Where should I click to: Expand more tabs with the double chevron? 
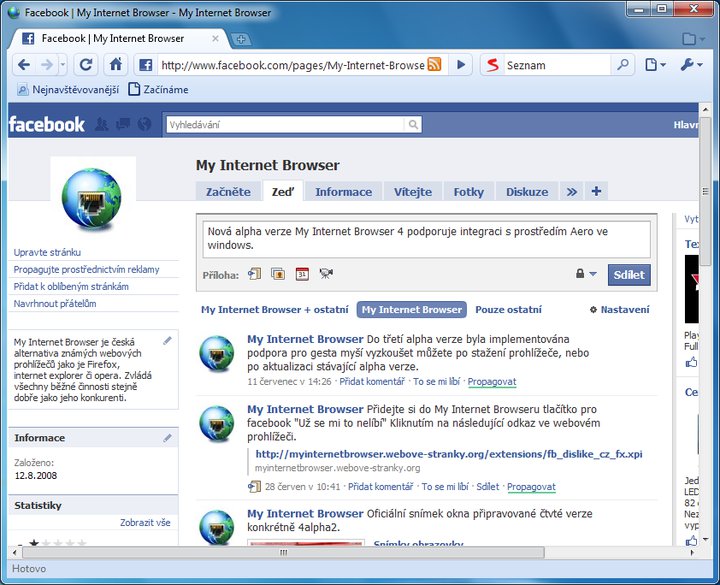tap(571, 191)
